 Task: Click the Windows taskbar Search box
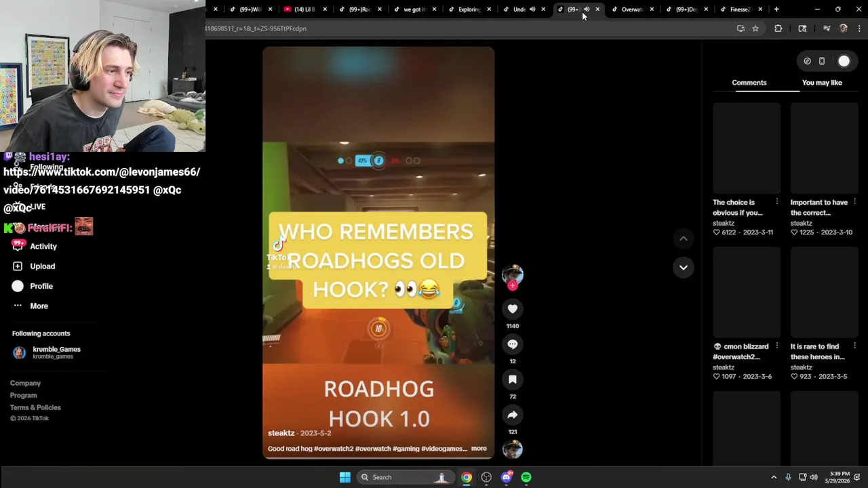point(406,477)
